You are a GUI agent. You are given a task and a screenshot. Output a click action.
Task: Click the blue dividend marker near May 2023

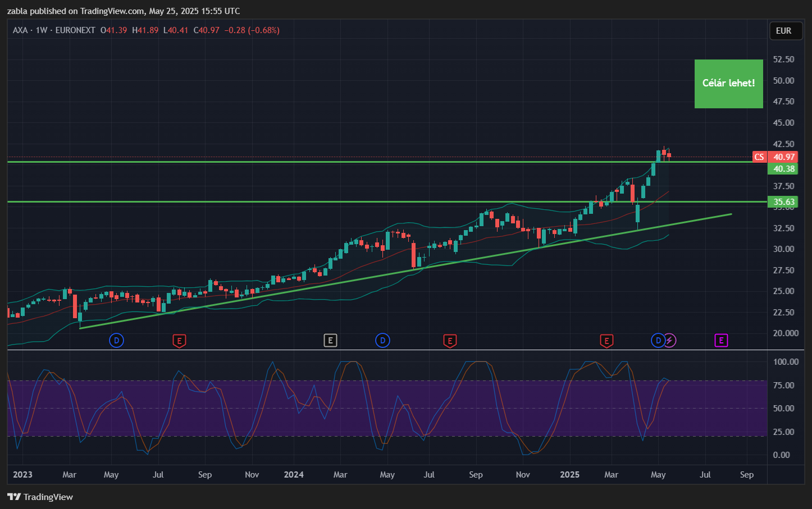pyautogui.click(x=116, y=340)
